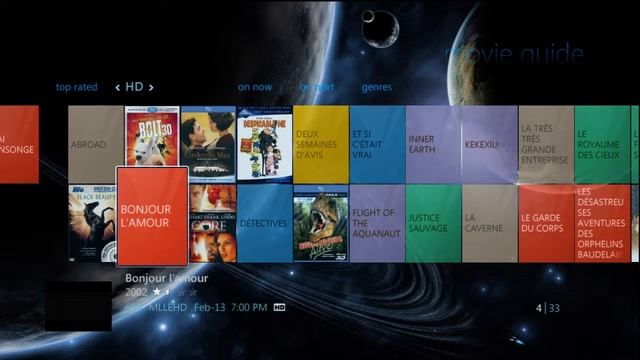The image size is (640, 360).
Task: Select Deux Semaines d'Avis tile
Action: 321,144
